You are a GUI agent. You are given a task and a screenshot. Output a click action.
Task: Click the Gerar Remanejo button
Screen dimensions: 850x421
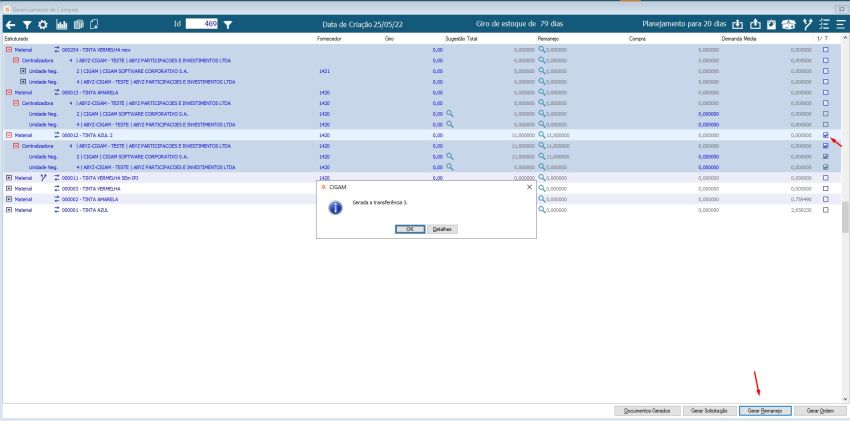pos(765,411)
